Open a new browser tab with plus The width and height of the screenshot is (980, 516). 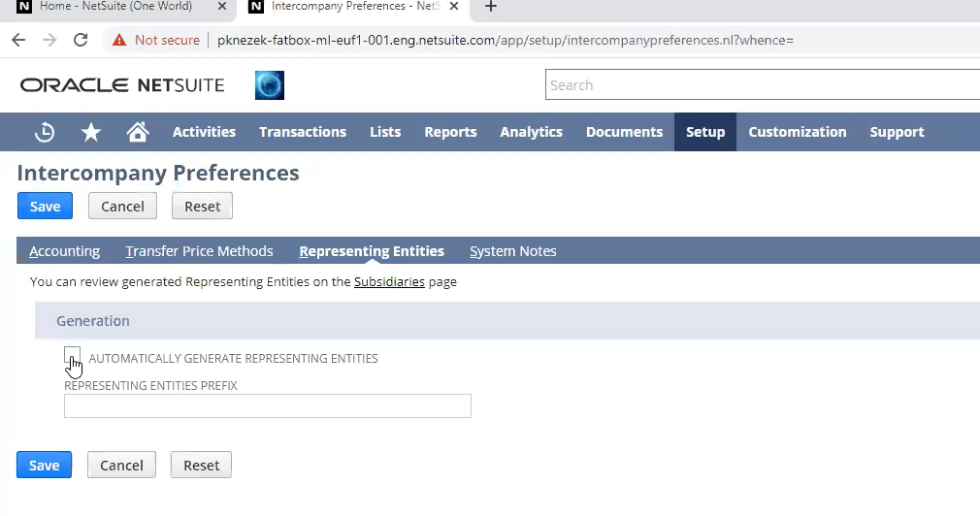pos(491,7)
